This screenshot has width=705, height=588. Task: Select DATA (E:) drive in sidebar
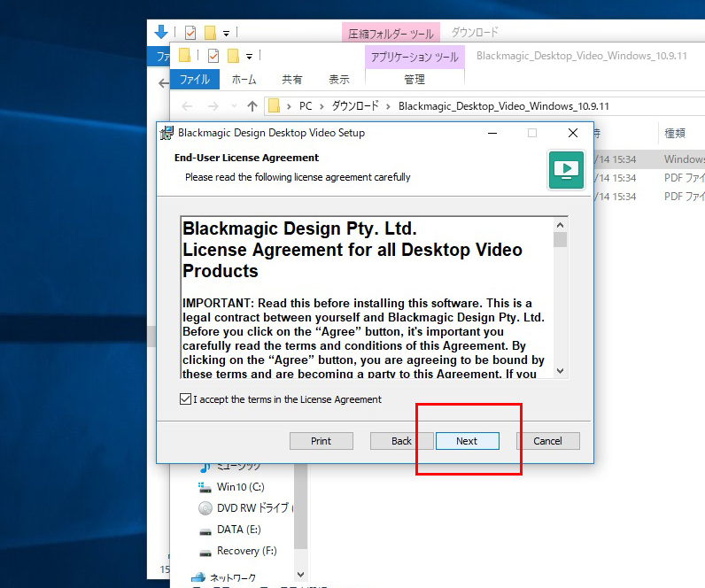coord(239,530)
